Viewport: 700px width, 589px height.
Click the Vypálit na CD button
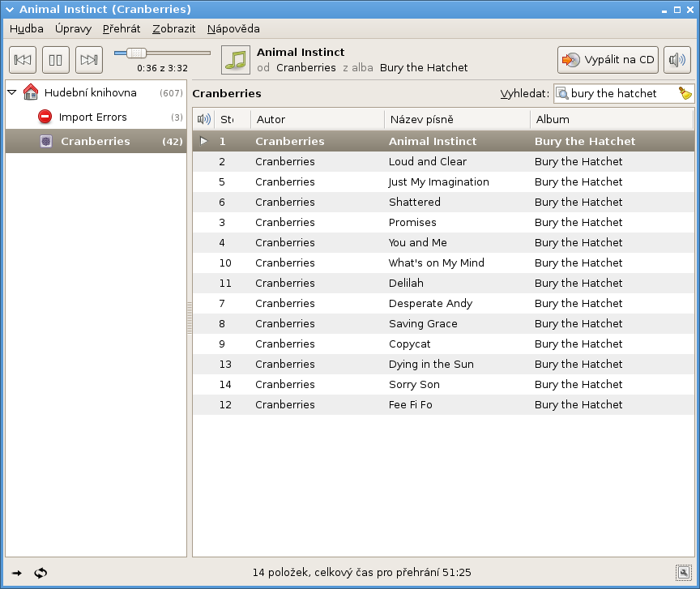pyautogui.click(x=608, y=60)
